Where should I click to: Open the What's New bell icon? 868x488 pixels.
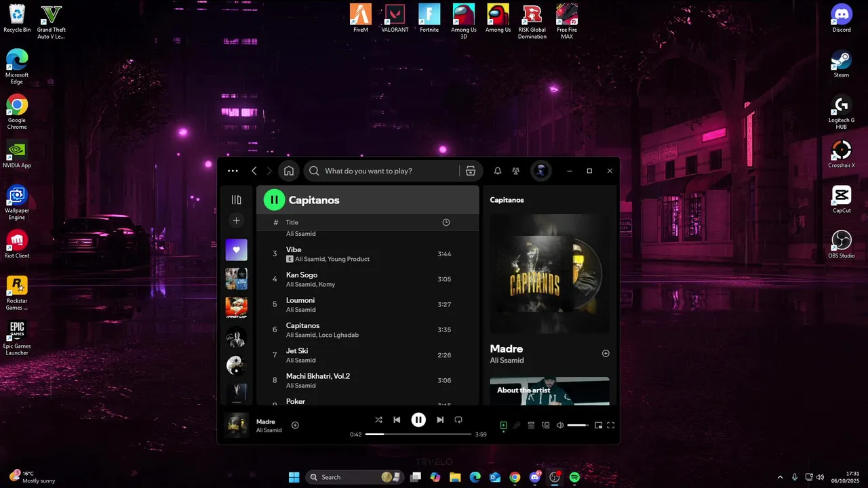pos(497,171)
